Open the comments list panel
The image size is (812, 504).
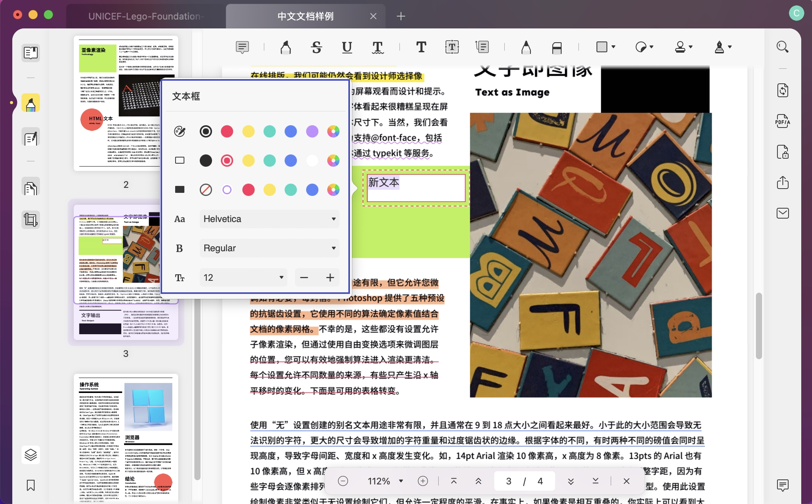pos(782,485)
